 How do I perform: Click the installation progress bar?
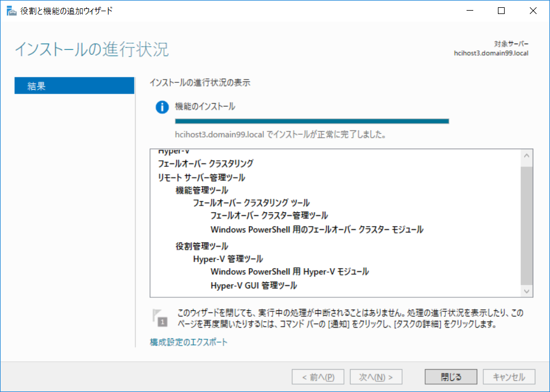click(x=312, y=122)
